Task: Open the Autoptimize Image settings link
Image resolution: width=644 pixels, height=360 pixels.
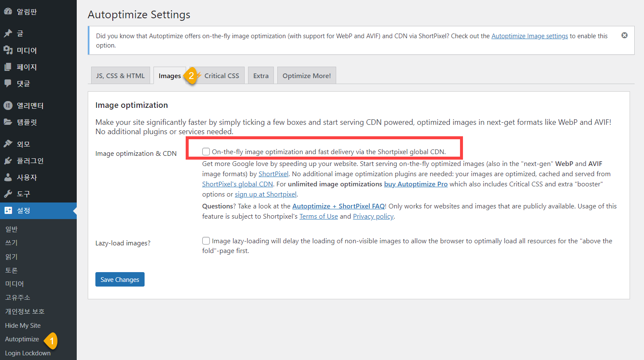Action: [530, 36]
